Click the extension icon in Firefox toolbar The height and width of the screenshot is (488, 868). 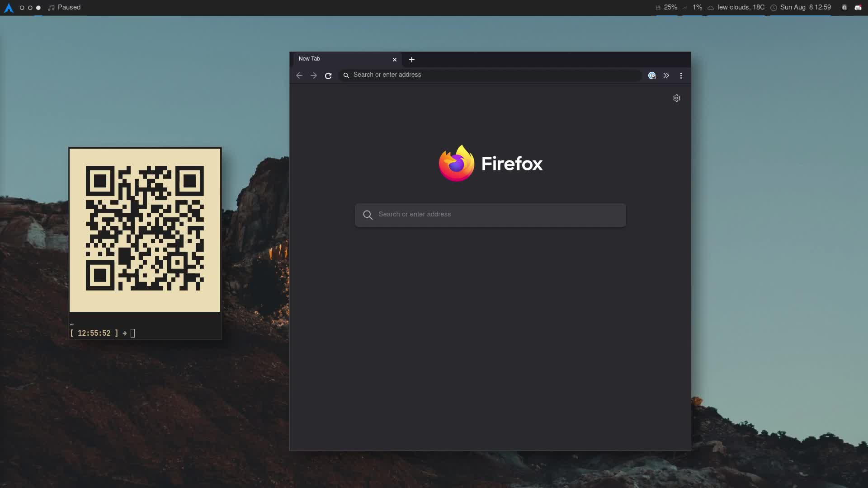pos(652,75)
